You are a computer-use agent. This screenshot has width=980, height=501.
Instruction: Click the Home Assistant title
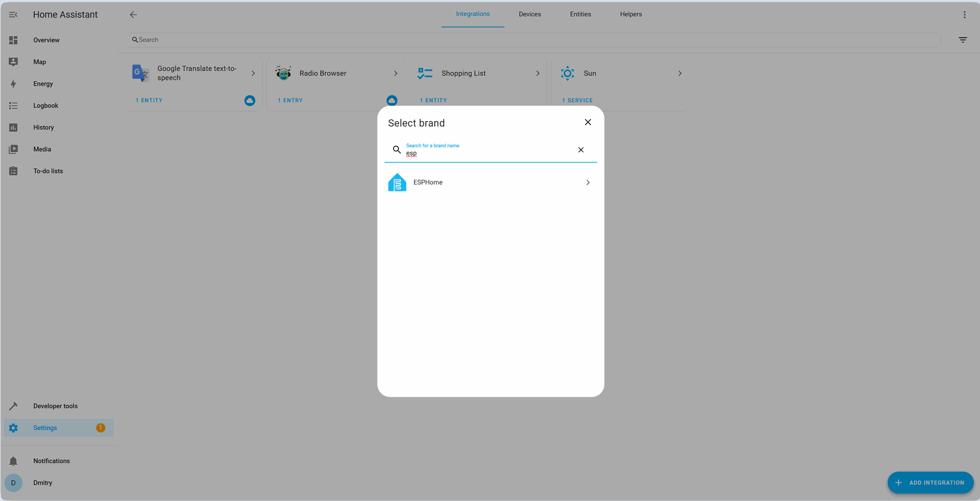(65, 15)
